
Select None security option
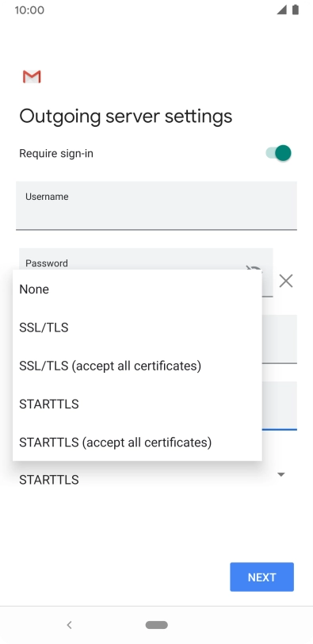point(137,289)
